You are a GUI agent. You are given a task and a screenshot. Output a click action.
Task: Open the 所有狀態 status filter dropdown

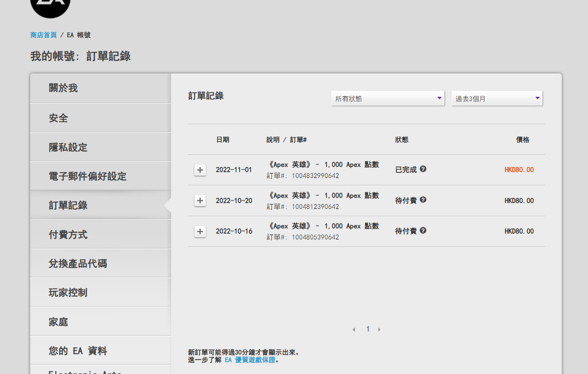pyautogui.click(x=388, y=98)
